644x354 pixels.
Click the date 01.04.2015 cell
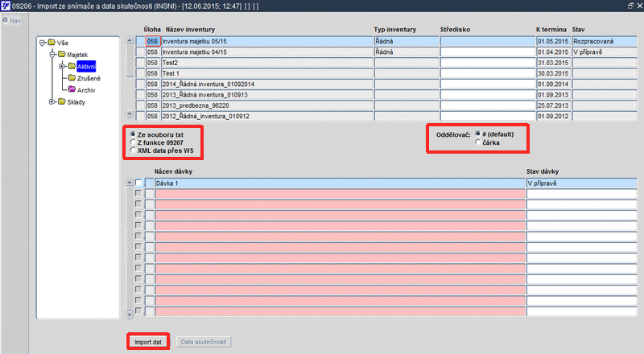click(553, 51)
